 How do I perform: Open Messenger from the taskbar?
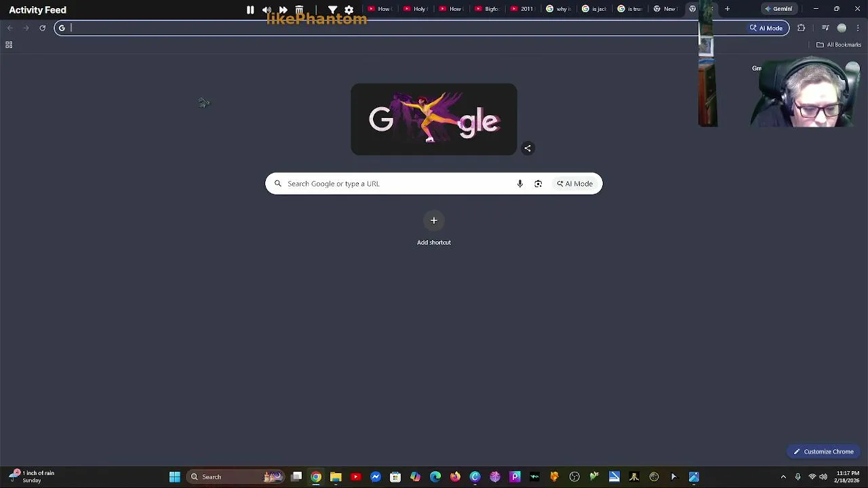[376, 476]
